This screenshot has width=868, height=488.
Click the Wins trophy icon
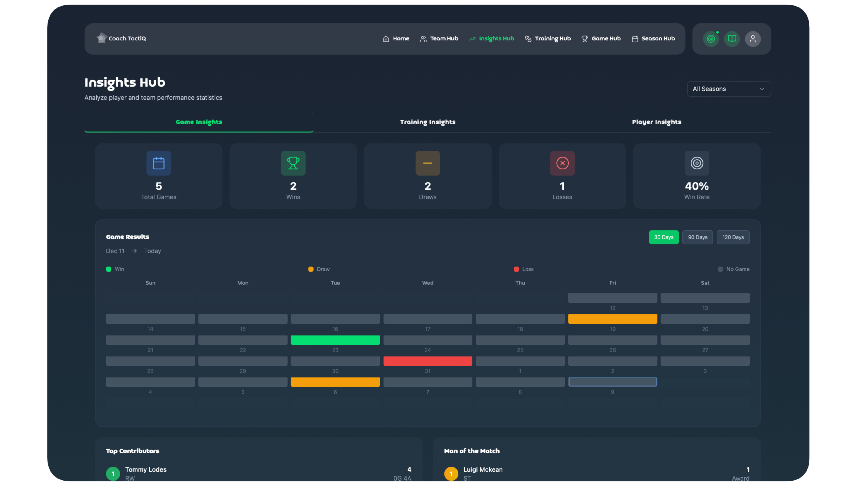click(x=293, y=163)
